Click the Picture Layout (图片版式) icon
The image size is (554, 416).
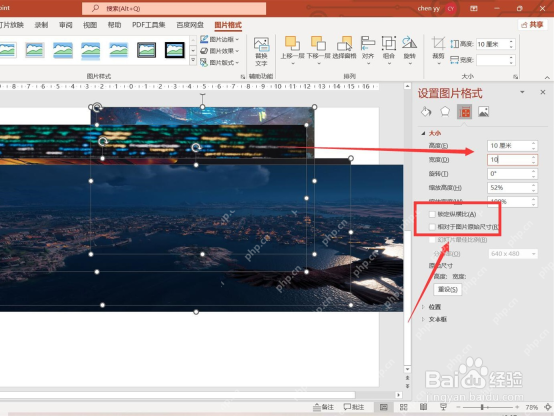pyautogui.click(x=204, y=63)
